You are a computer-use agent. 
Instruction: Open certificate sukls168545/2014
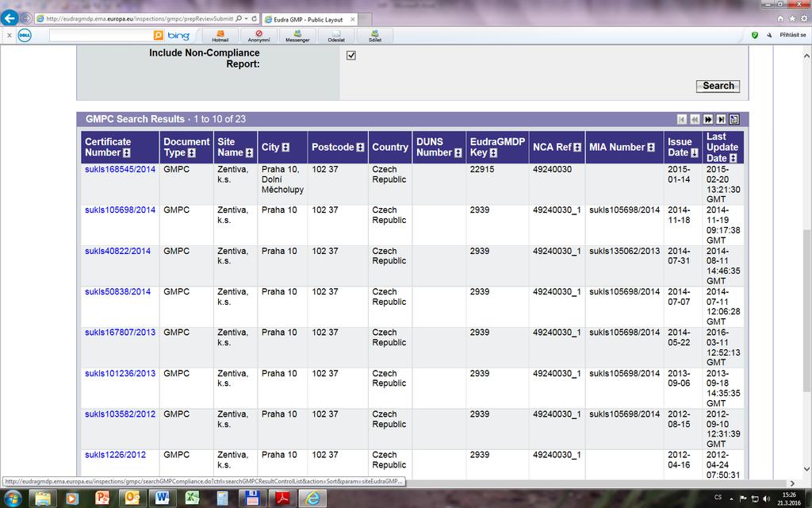click(x=121, y=170)
